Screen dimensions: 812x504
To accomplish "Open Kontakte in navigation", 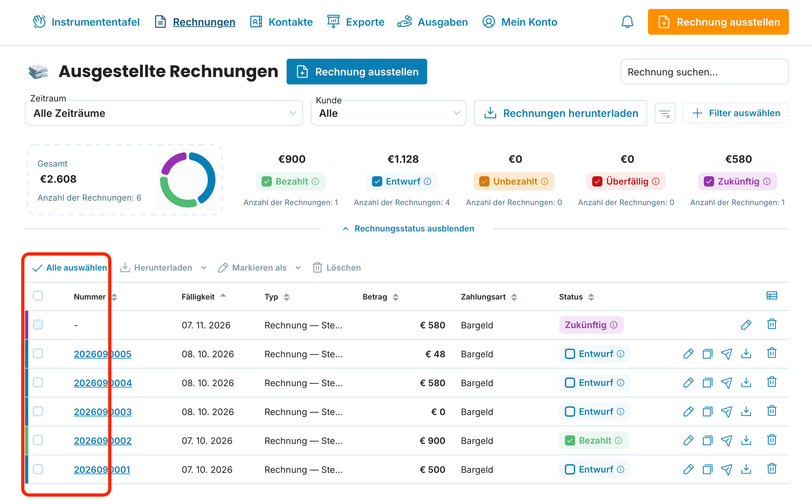I will [281, 22].
